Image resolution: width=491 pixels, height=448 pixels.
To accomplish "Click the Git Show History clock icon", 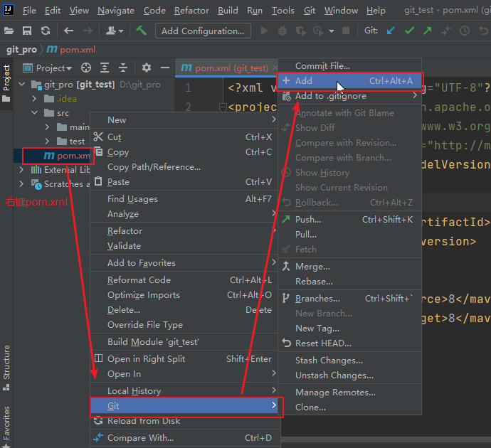I will pos(465,31).
